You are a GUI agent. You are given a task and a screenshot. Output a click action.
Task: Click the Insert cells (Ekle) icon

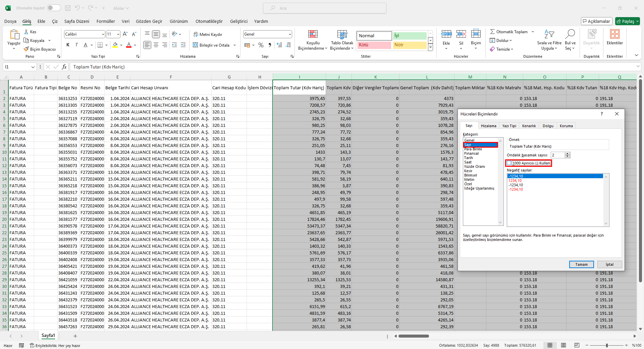point(446,34)
